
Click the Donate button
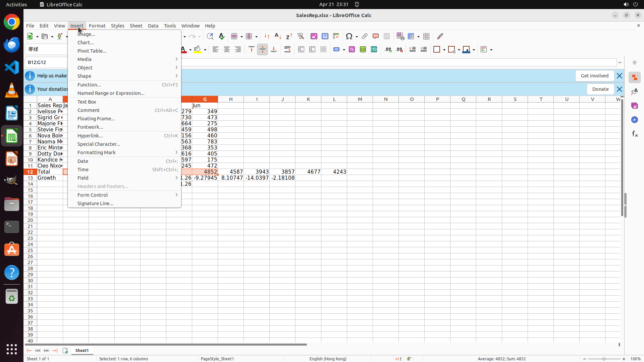pyautogui.click(x=600, y=89)
